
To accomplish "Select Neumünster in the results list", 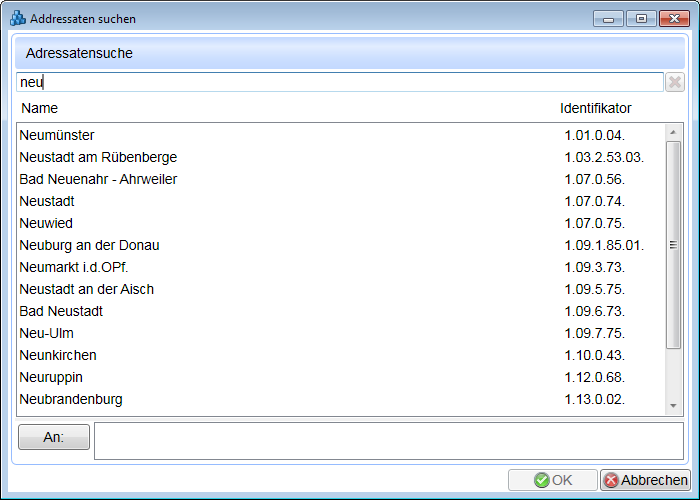I will [x=56, y=135].
